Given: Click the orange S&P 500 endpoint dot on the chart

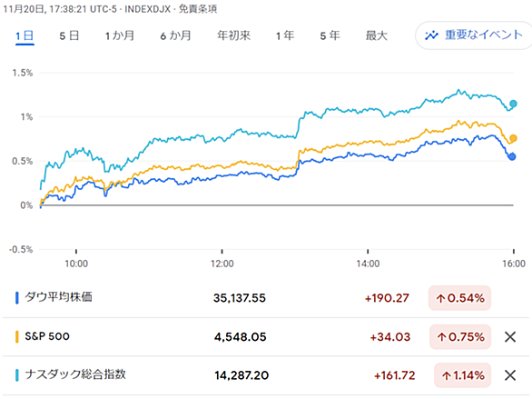Looking at the screenshot, I should point(513,138).
